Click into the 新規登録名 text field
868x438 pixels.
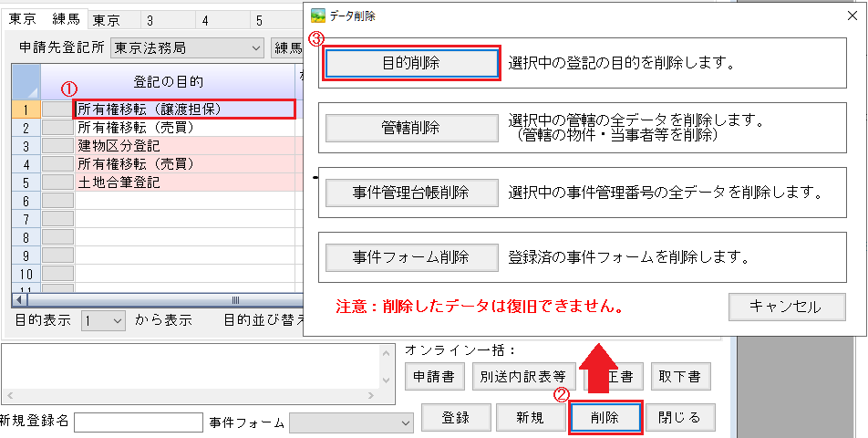pyautogui.click(x=138, y=422)
